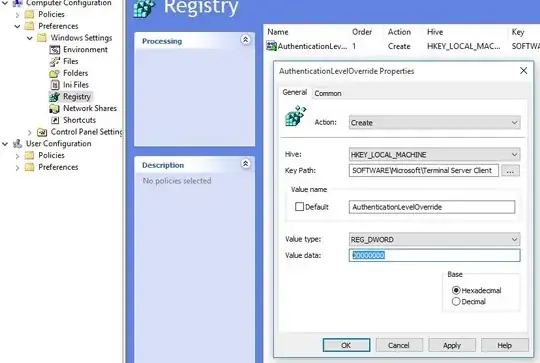Click the Value data input field
540x363 pixels.
pyautogui.click(x=434, y=255)
